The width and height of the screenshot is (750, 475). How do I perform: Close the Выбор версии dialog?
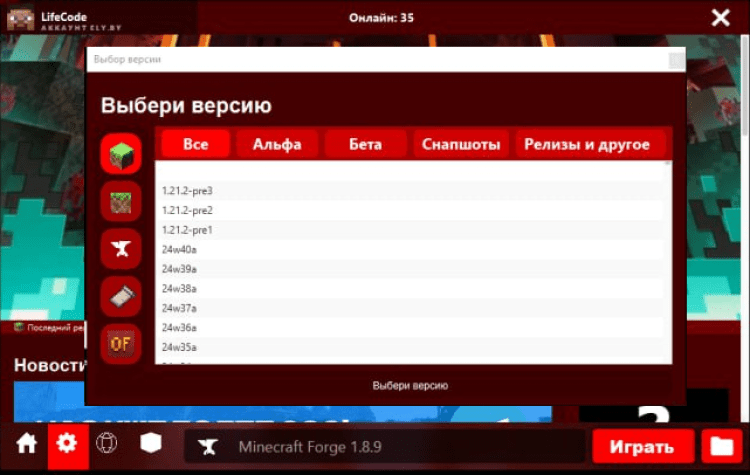676,60
